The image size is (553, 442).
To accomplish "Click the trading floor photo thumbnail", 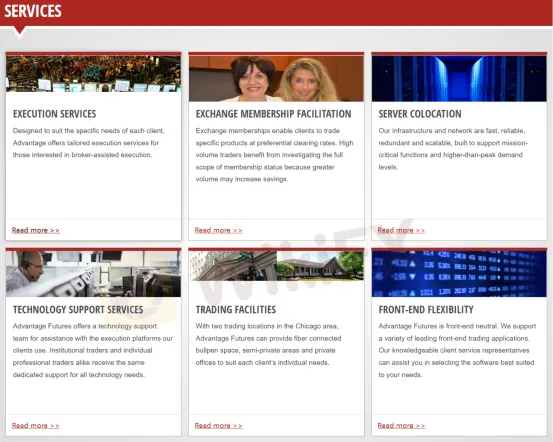I will [x=93, y=74].
